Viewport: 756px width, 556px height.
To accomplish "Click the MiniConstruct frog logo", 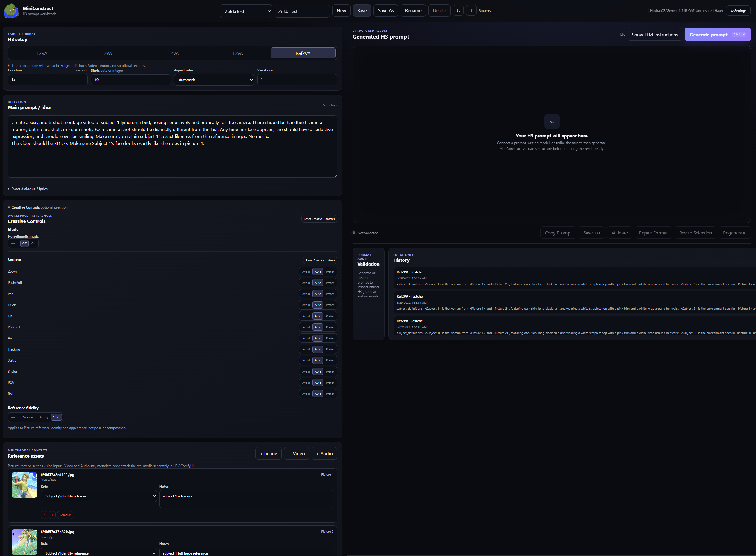I will [x=11, y=11].
